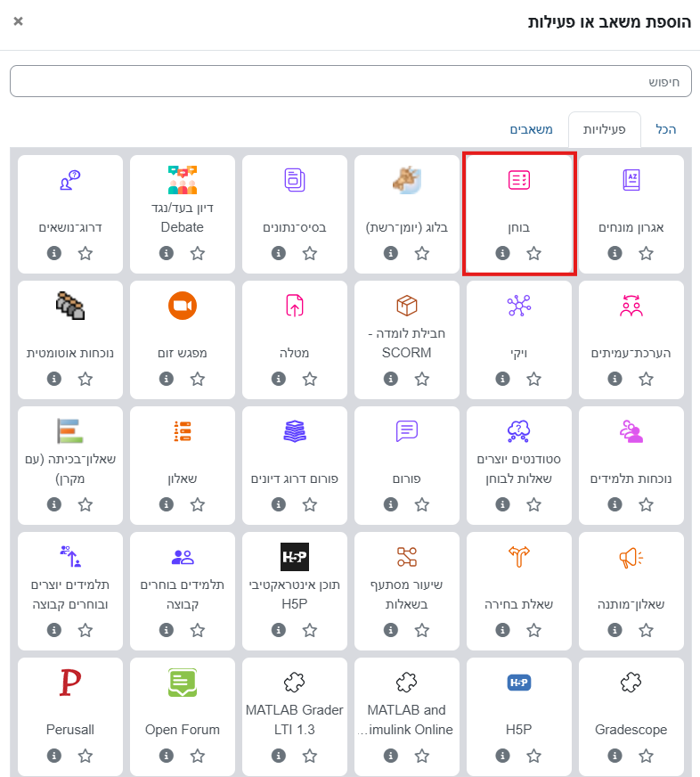
Task: Pick the SCORM package box icon
Action: (x=407, y=306)
